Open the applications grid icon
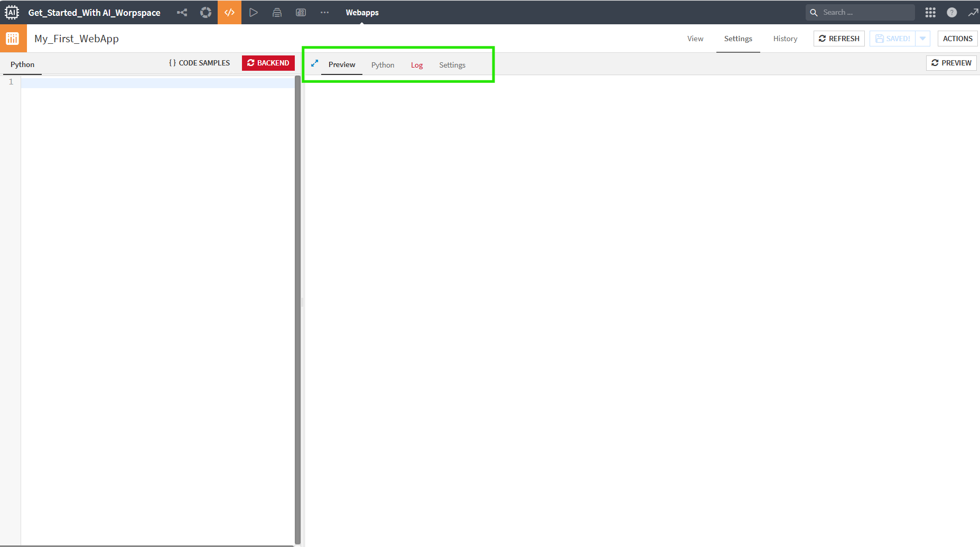980x547 pixels. (930, 12)
